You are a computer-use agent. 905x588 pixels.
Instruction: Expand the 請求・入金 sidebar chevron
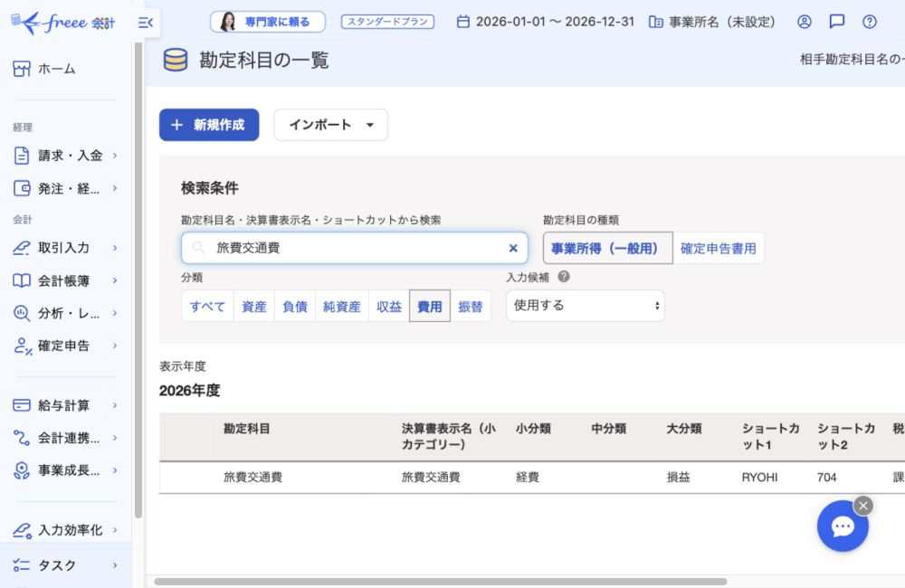tap(115, 156)
